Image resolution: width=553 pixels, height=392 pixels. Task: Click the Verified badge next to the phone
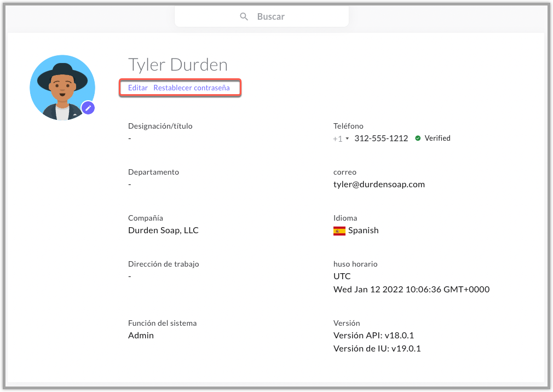pos(432,138)
